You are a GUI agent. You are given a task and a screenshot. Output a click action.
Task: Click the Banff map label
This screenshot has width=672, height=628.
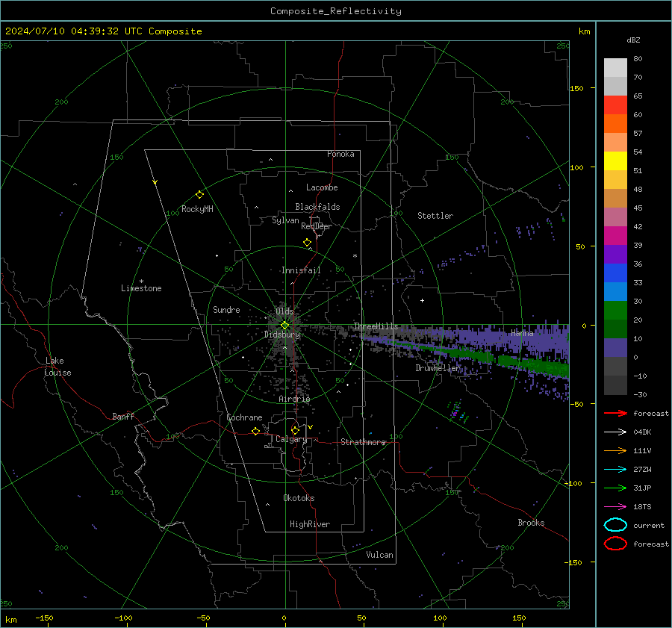(123, 417)
